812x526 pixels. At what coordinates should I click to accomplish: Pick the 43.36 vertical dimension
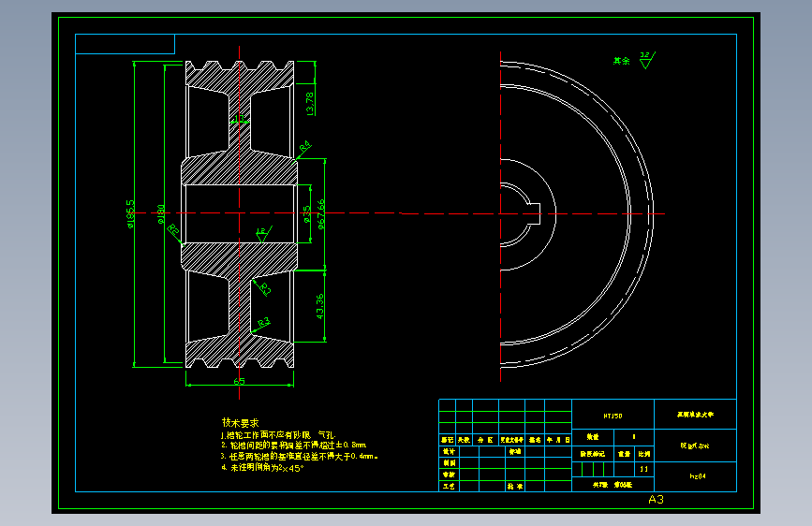click(320, 306)
